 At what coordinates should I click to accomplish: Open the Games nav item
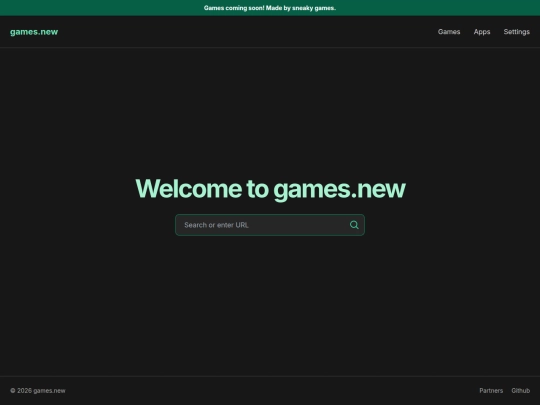tap(449, 32)
